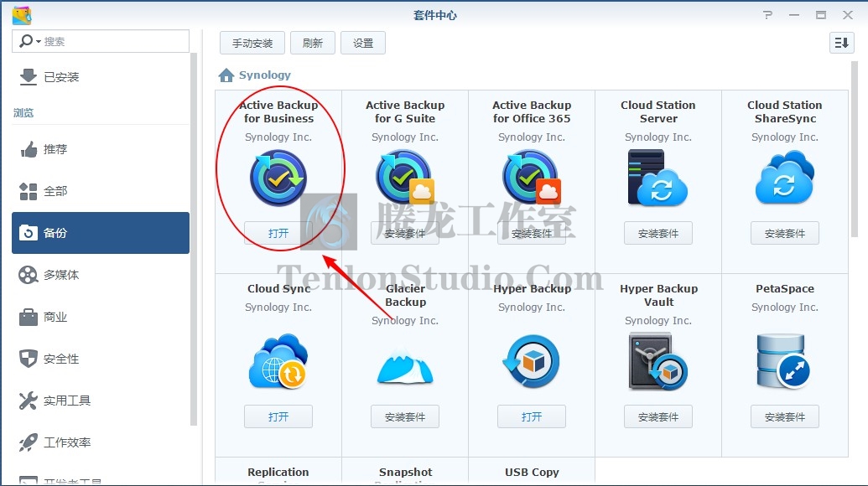Open the help question mark icon
868x486 pixels.
tap(767, 15)
